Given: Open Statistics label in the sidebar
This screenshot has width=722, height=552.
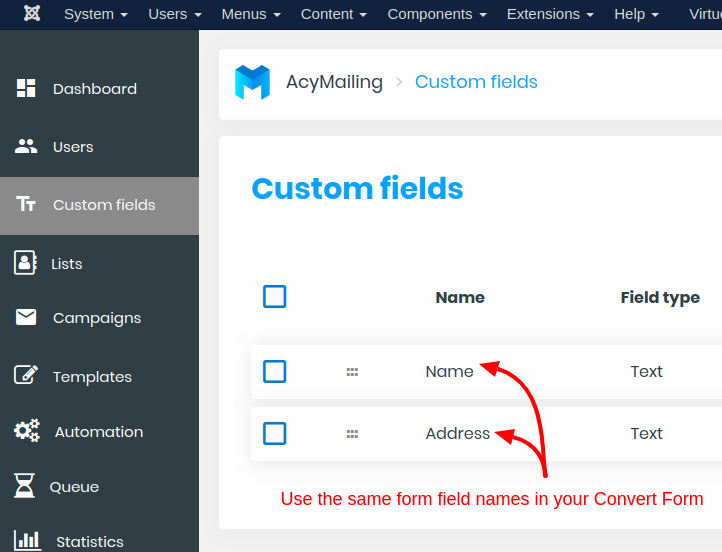Looking at the screenshot, I should point(90,542).
